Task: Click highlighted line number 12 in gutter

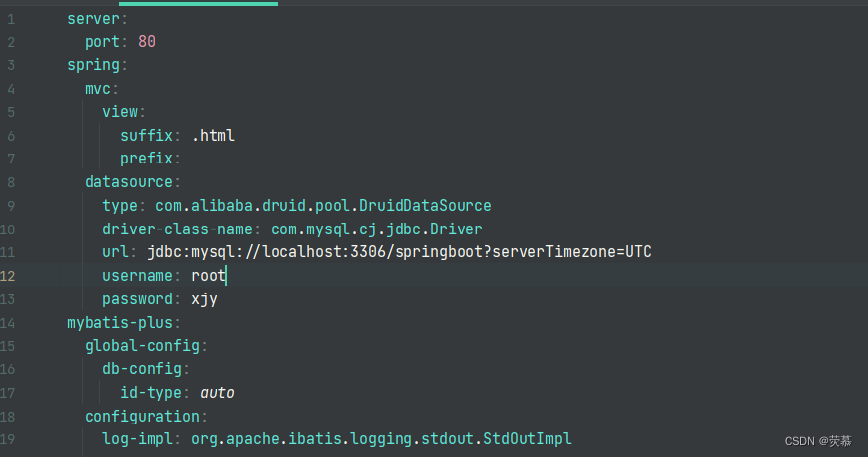Action: pyautogui.click(x=7, y=277)
